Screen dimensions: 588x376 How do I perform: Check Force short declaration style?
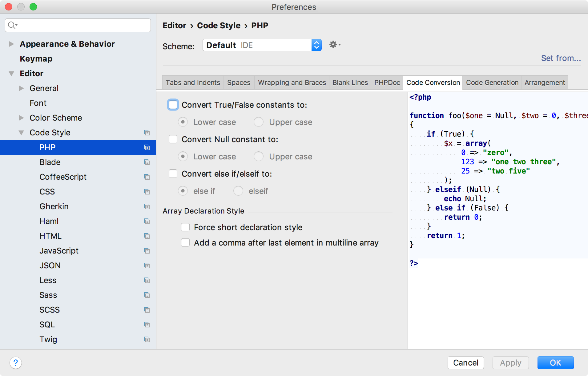pos(185,227)
